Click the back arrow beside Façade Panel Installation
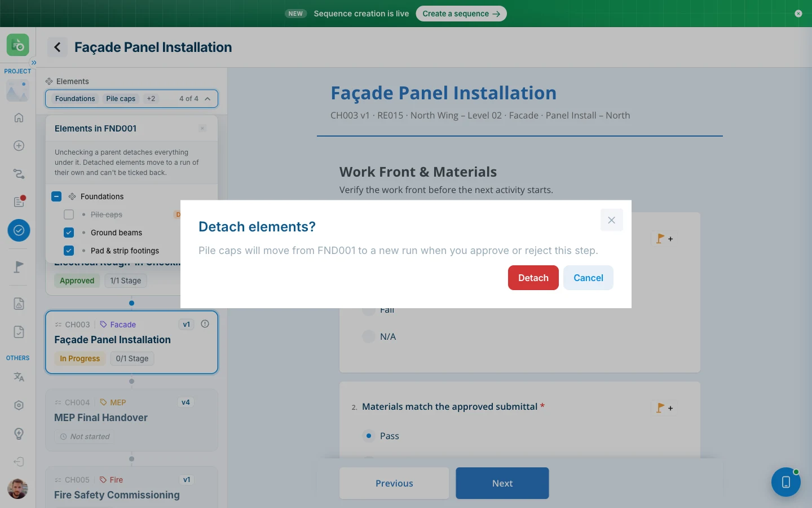Image resolution: width=812 pixels, height=508 pixels. coord(57,47)
